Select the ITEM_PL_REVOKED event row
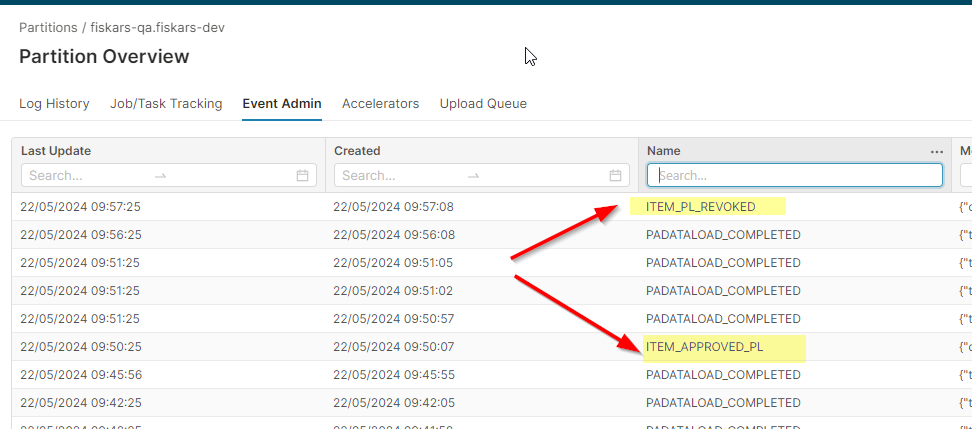 pos(701,207)
